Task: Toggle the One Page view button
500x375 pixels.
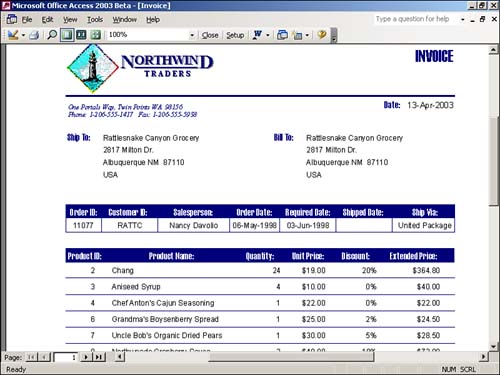Action: pyautogui.click(x=67, y=35)
